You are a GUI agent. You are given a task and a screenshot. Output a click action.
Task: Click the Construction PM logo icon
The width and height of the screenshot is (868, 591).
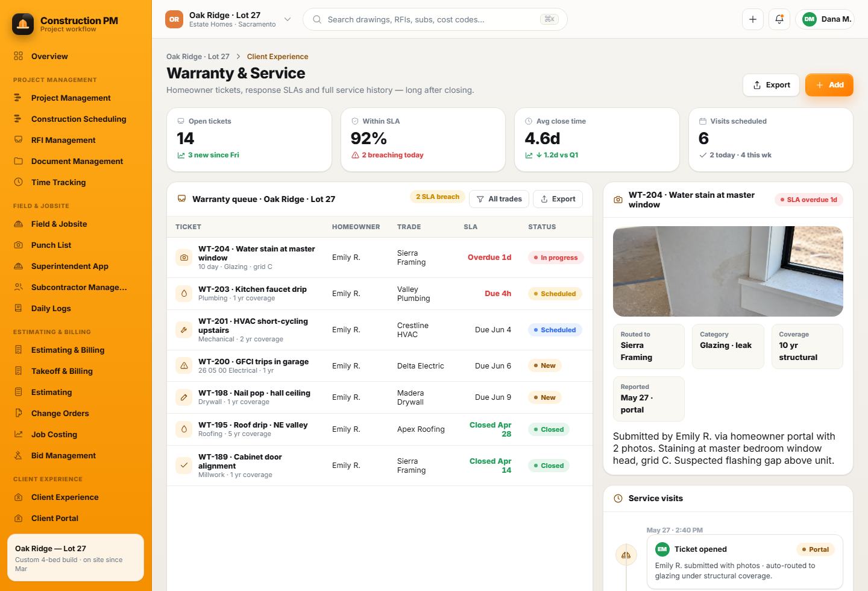pos(23,24)
